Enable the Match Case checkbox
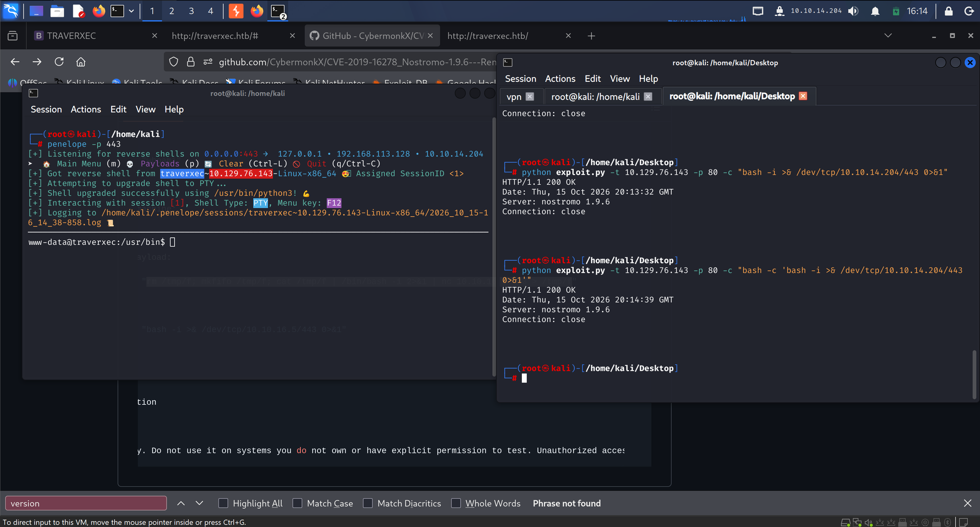980x527 pixels. [297, 503]
